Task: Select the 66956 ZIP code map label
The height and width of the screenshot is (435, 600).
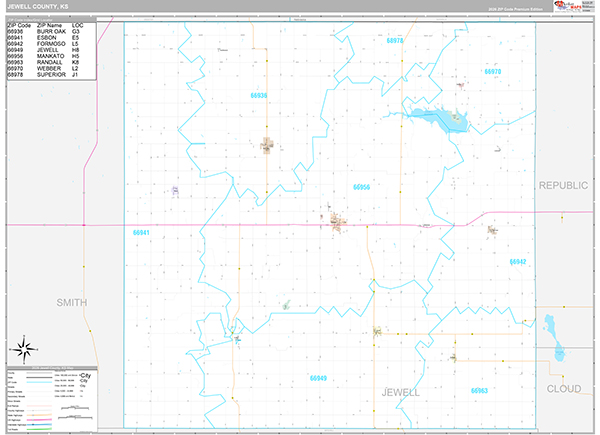Action: pos(361,187)
